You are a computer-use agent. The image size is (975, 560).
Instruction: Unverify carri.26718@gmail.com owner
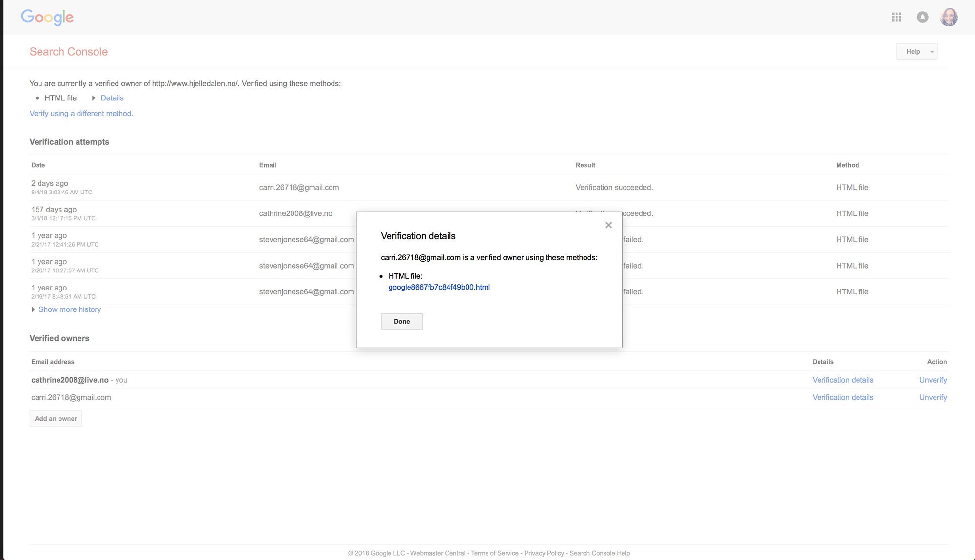click(933, 397)
